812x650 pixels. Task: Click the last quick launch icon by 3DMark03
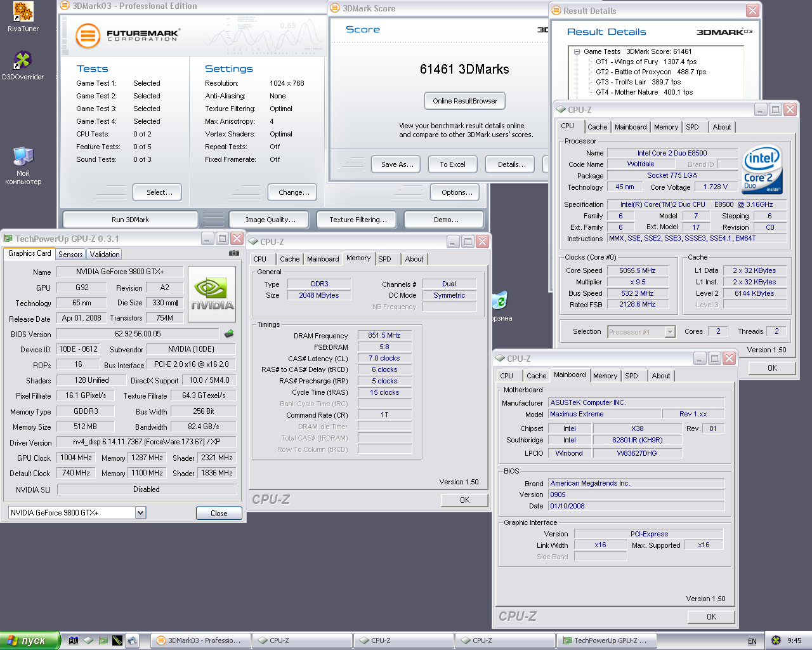click(132, 640)
